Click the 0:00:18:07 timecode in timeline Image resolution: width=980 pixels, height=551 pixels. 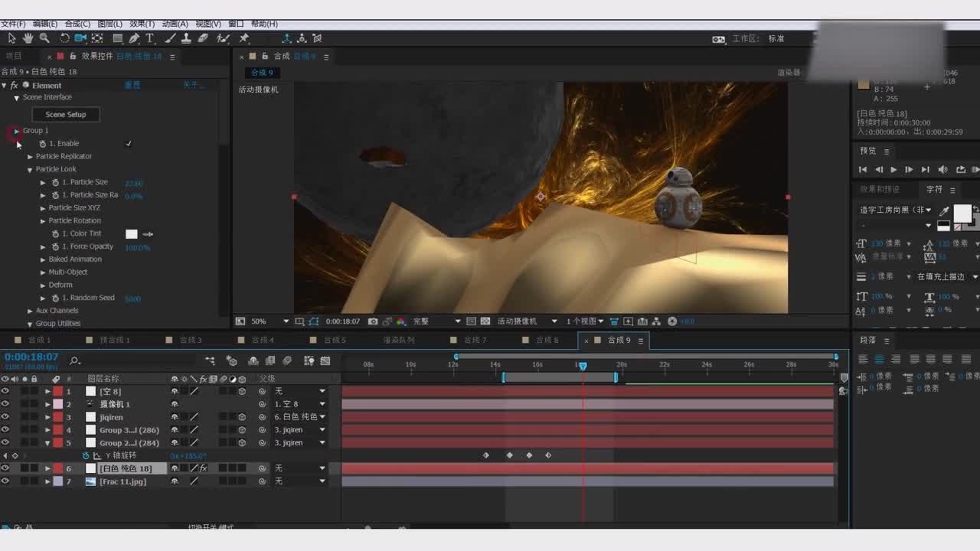tap(31, 357)
